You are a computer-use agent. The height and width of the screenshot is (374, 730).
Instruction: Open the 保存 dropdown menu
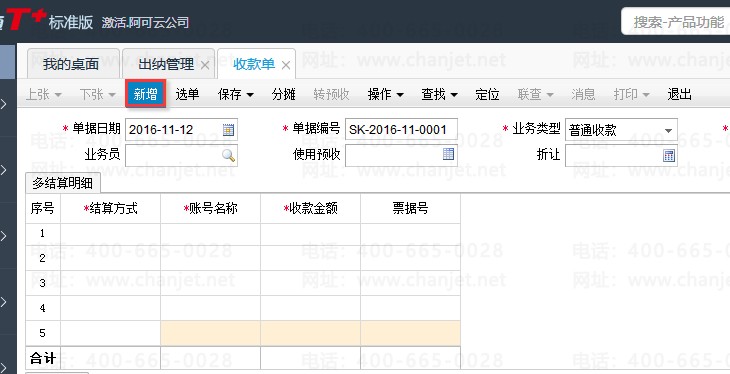236,95
